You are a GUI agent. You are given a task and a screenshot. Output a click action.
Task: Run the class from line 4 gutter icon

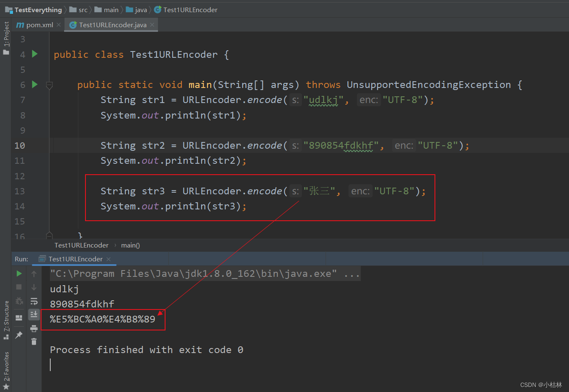coord(34,54)
